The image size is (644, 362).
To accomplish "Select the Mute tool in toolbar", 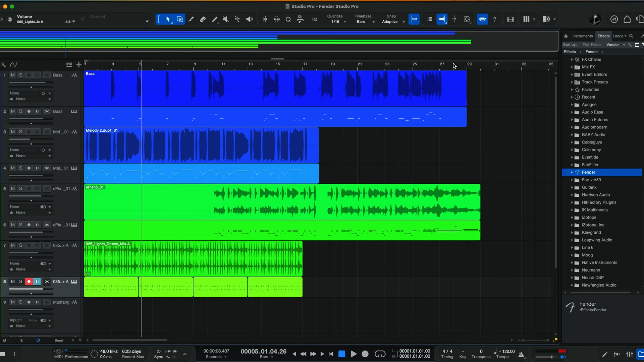I will [x=226, y=19].
